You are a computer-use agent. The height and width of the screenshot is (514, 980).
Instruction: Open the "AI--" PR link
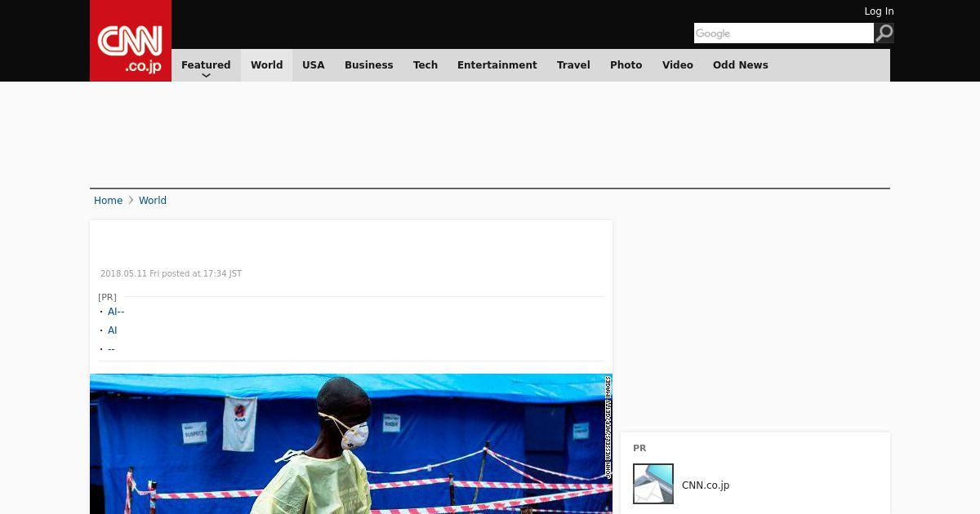(116, 312)
